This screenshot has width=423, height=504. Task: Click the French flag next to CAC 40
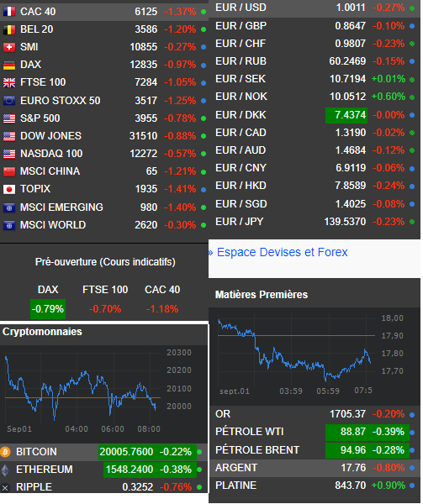tap(9, 12)
